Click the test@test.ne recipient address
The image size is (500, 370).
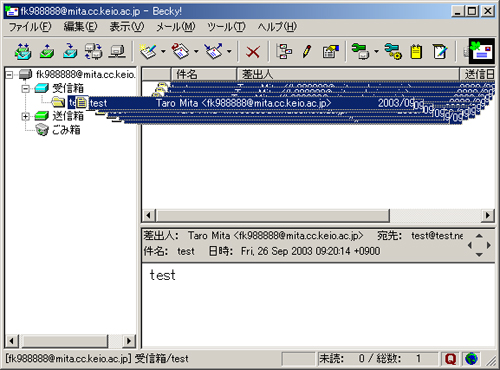click(x=437, y=236)
